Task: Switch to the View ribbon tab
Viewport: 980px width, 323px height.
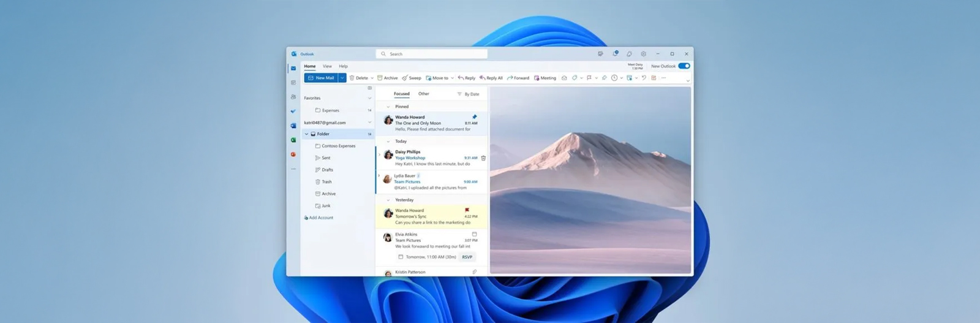Action: (327, 66)
